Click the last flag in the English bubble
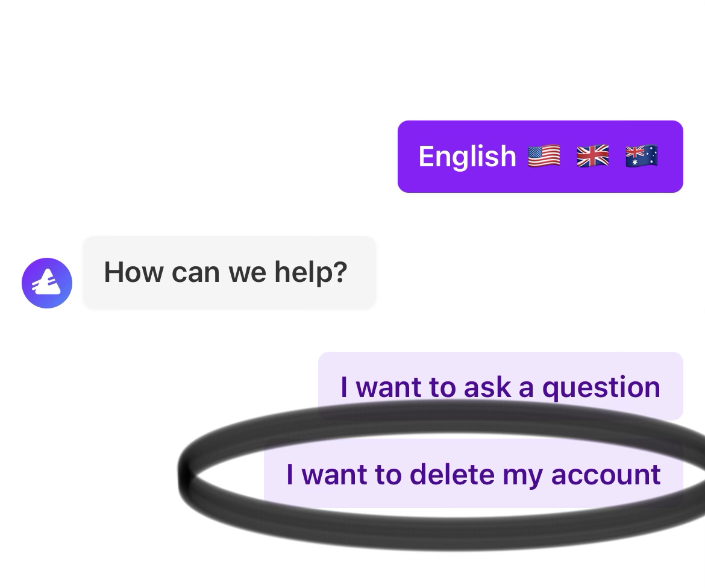The width and height of the screenshot is (705, 588). [x=642, y=156]
